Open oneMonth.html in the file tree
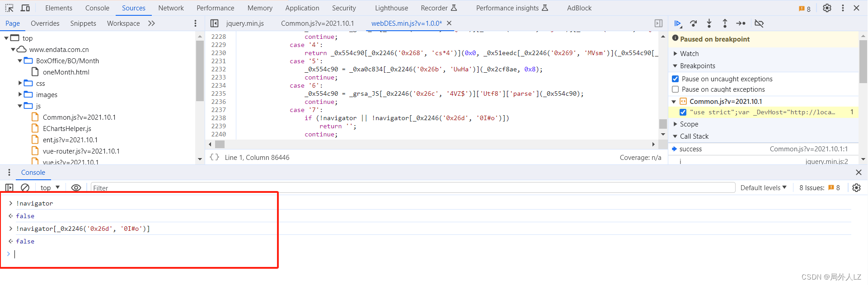The image size is (868, 285). point(66,72)
